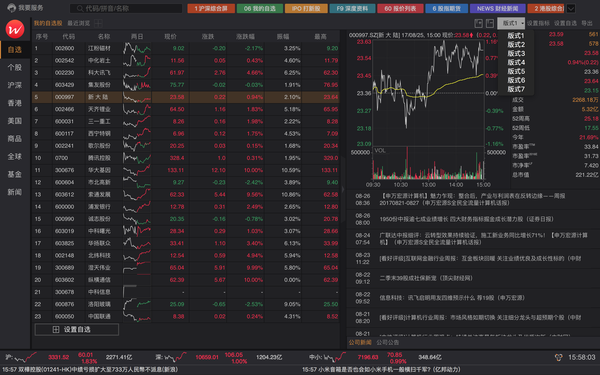The image size is (600, 375).
Task: Choose 版式1 in the open list
Action: pos(516,36)
